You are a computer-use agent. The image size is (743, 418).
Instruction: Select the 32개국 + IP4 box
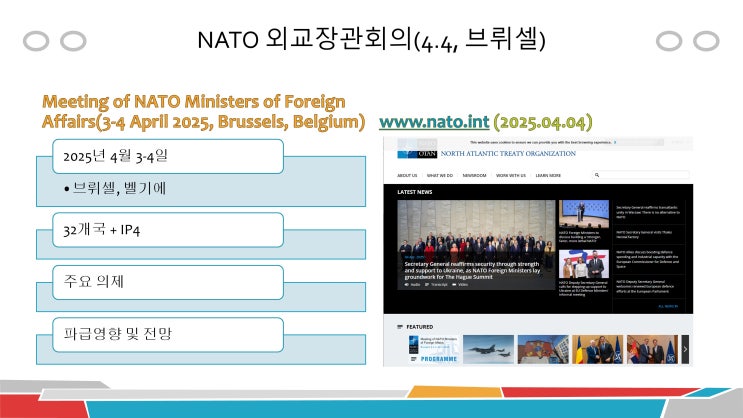point(168,230)
